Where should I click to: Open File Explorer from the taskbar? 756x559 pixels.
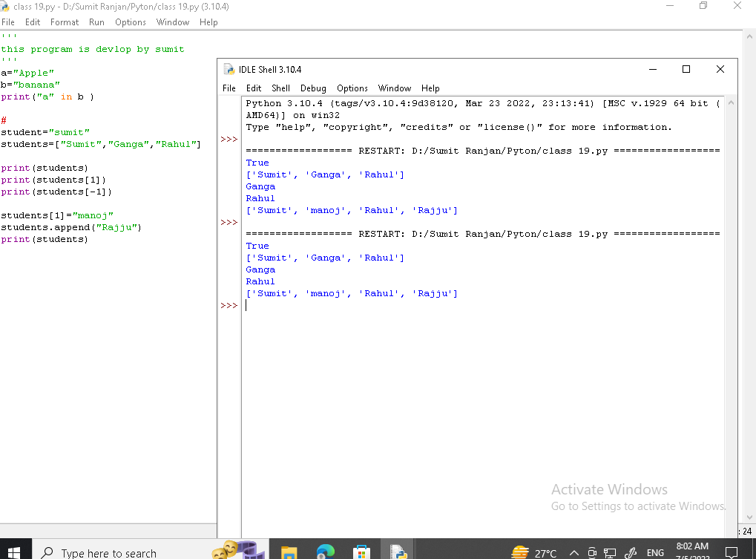coord(287,552)
